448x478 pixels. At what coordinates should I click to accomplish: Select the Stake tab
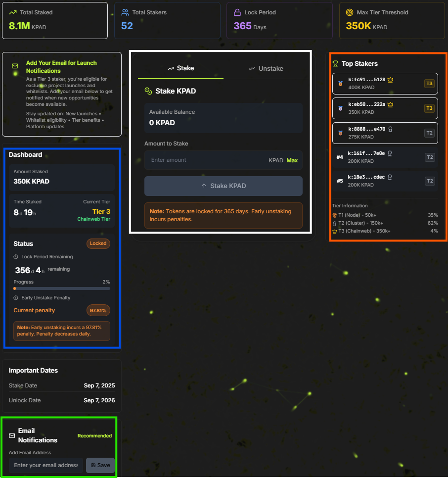pos(180,68)
